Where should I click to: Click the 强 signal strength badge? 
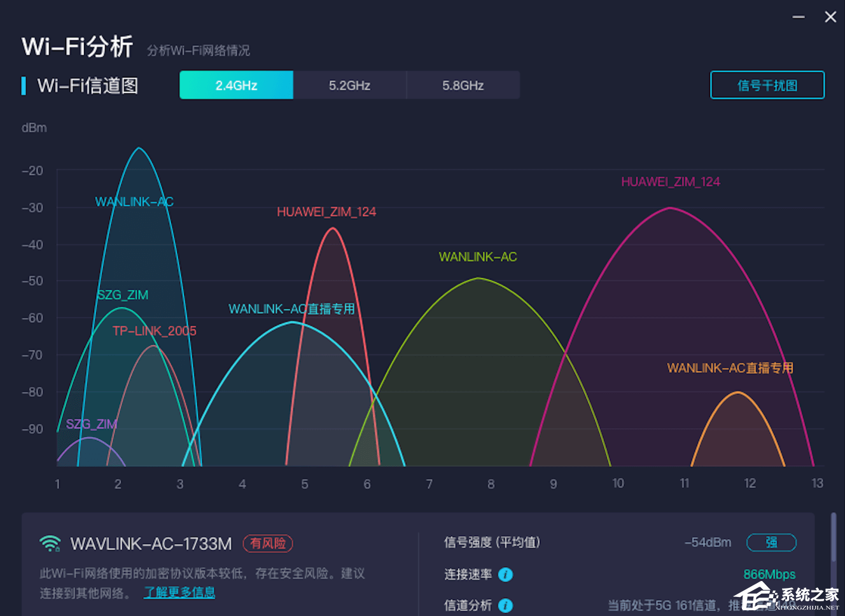click(771, 542)
